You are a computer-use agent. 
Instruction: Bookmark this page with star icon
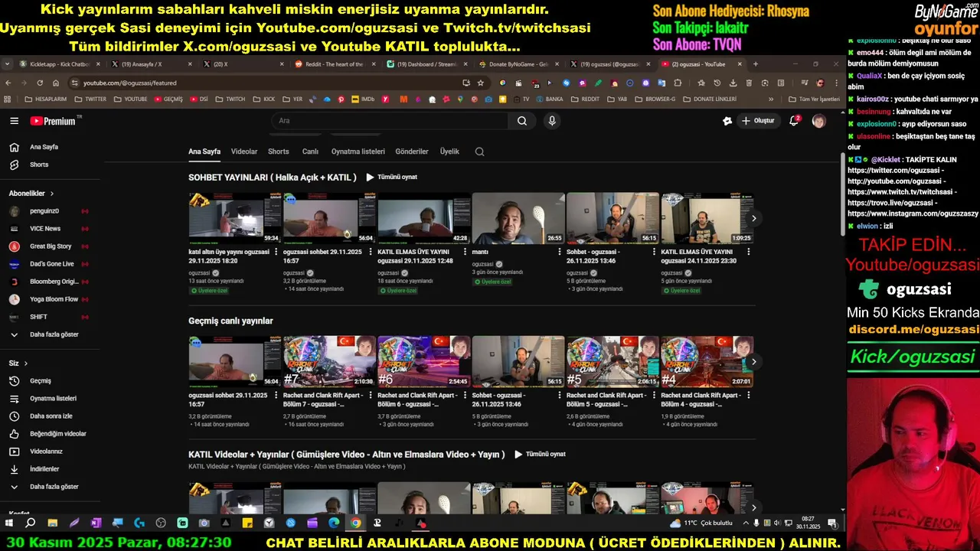[x=480, y=83]
